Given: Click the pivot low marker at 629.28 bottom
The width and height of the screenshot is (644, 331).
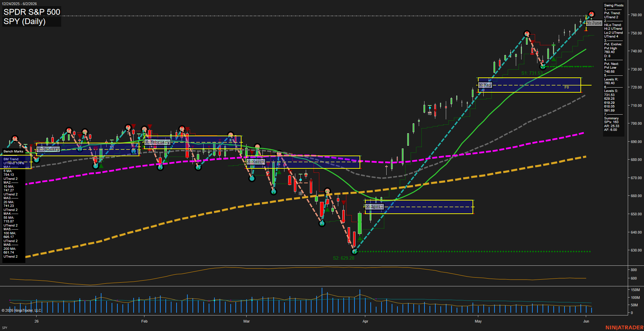Looking at the screenshot, I should [x=354, y=251].
